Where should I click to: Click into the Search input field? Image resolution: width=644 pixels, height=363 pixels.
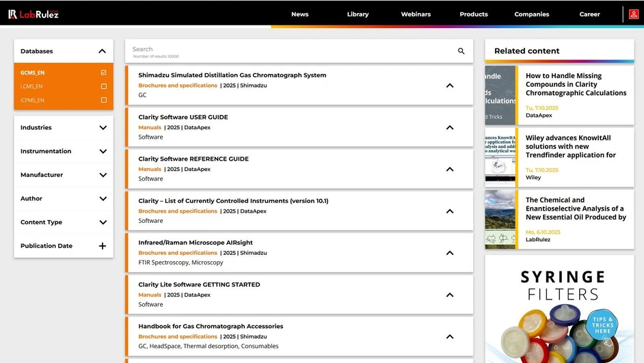pyautogui.click(x=287, y=50)
